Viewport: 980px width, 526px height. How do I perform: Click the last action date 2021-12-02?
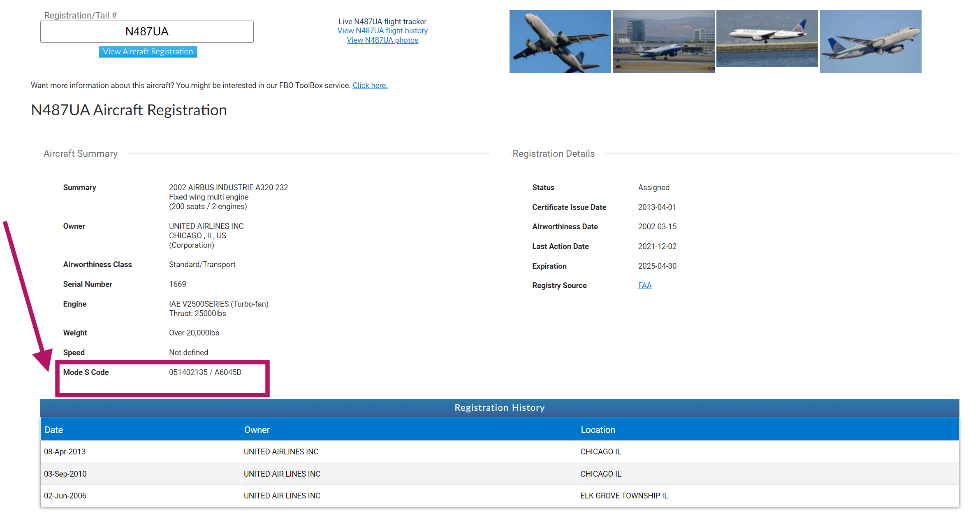[658, 247]
